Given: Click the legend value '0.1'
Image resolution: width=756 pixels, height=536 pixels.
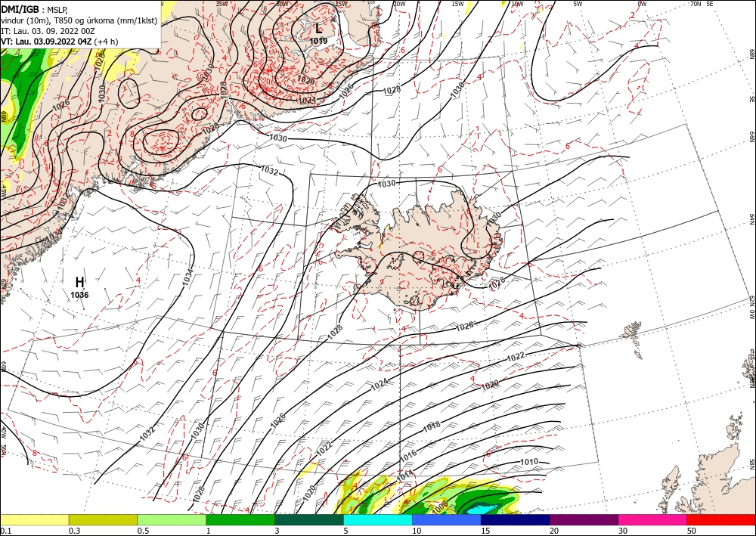Looking at the screenshot, I should 6,531.
